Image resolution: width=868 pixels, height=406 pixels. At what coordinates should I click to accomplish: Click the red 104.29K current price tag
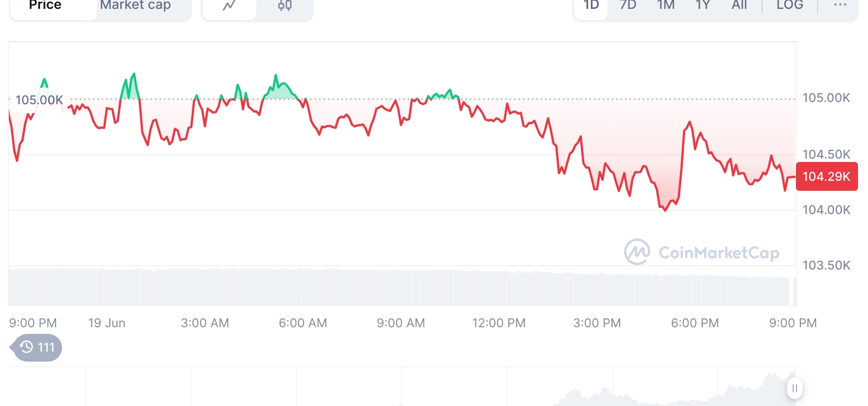pos(826,177)
